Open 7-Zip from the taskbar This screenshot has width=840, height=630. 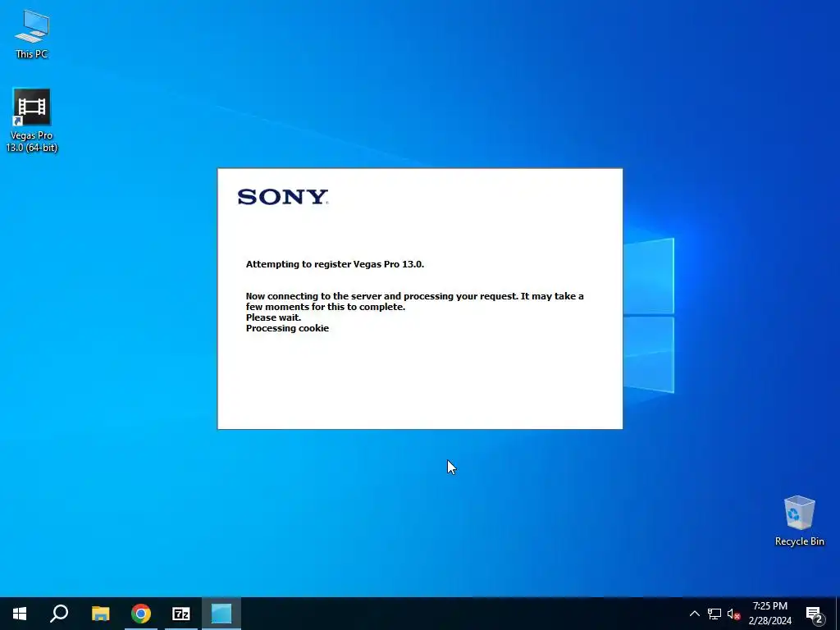point(181,614)
